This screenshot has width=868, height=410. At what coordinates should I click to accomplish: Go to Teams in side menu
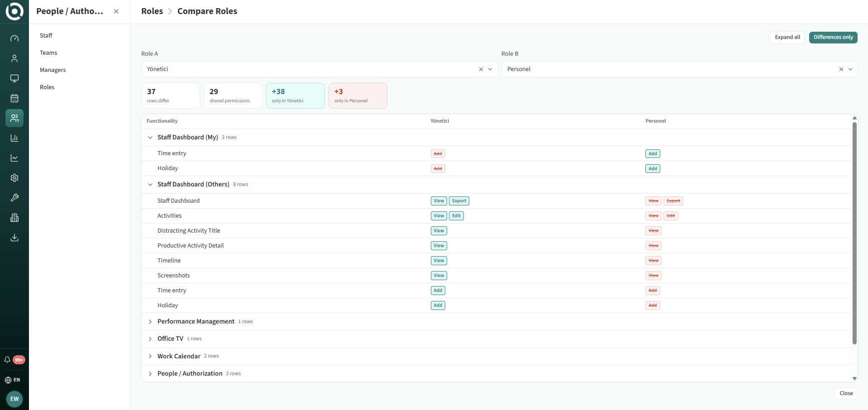pyautogui.click(x=48, y=52)
